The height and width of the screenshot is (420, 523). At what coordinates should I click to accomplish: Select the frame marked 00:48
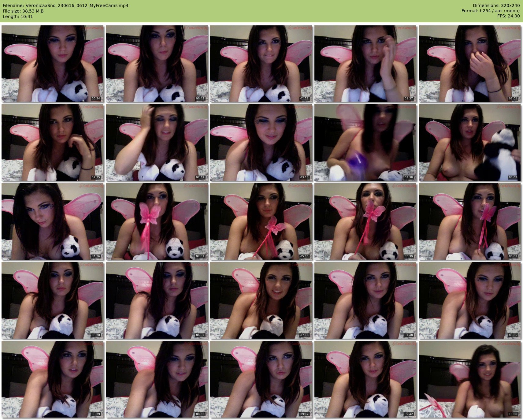[157, 64]
